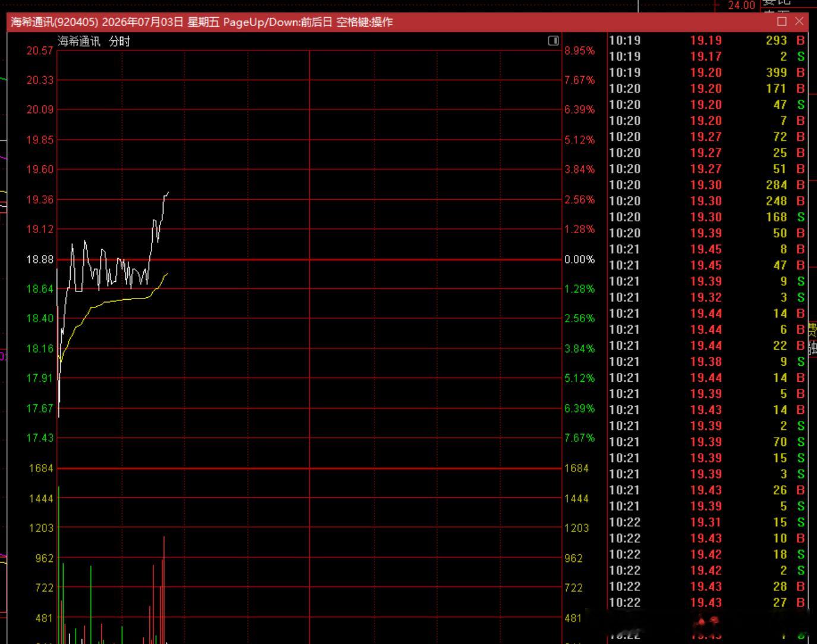Click the 20.09 price axis label

pos(40,109)
